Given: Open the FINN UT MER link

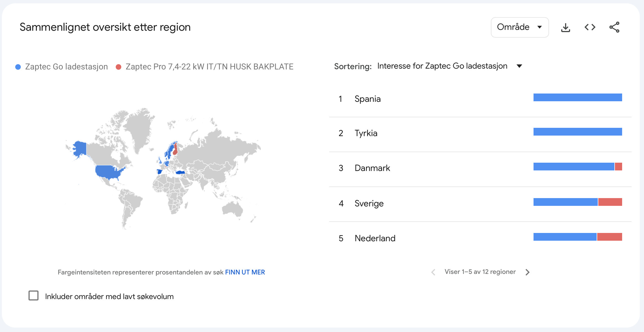Looking at the screenshot, I should point(245,272).
